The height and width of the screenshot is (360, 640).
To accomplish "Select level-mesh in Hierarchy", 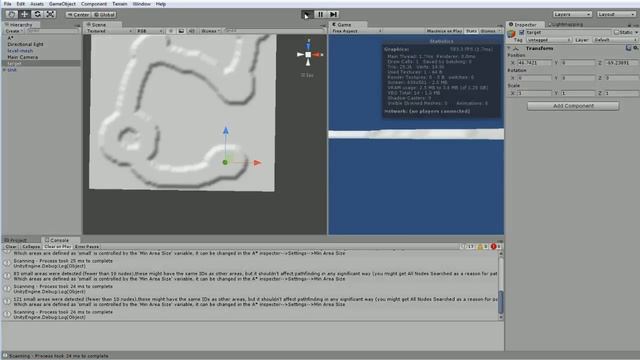I will pos(20,51).
